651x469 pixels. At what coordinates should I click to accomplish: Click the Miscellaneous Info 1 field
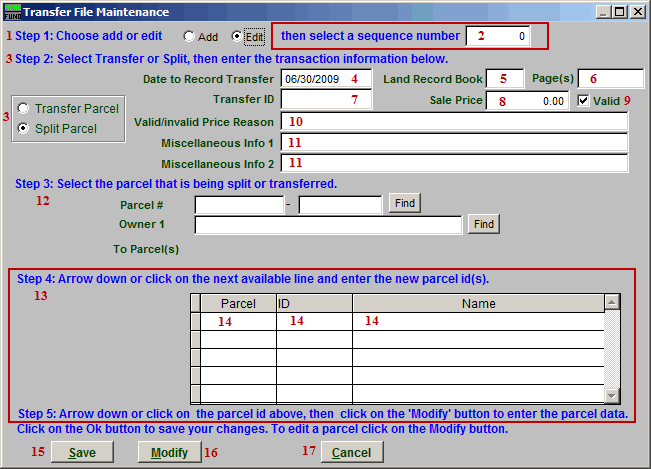click(454, 142)
